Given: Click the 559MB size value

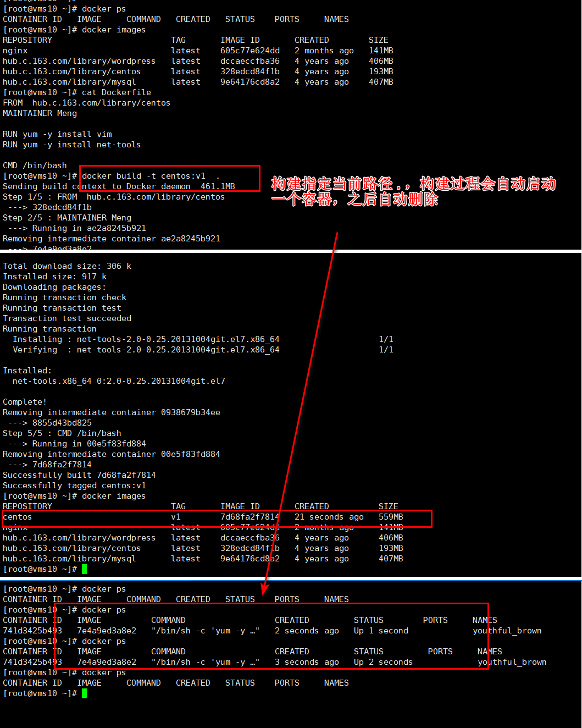Looking at the screenshot, I should coord(391,517).
